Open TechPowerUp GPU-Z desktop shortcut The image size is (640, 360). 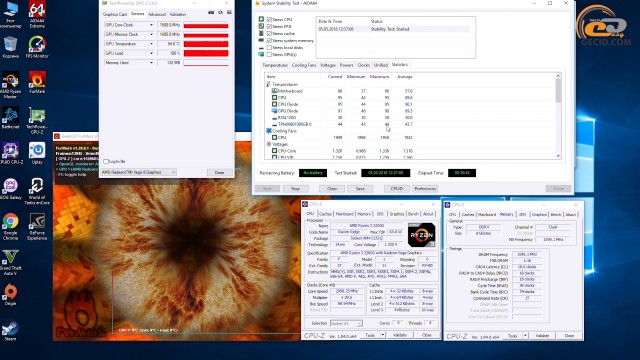pyautogui.click(x=37, y=121)
